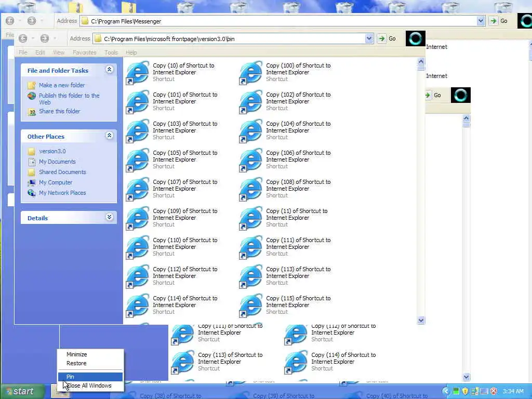Click scroll up arrow in bin window
This screenshot has height=399, width=532.
(x=421, y=61)
